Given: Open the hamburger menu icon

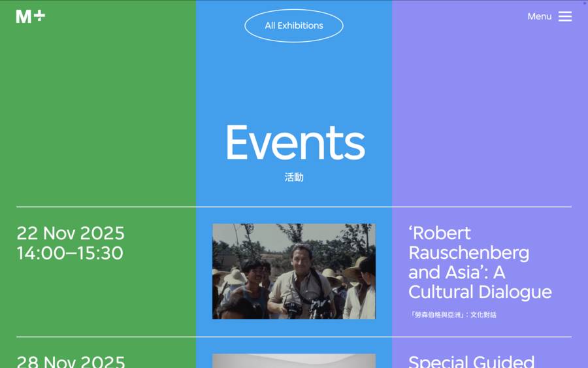Looking at the screenshot, I should point(565,16).
